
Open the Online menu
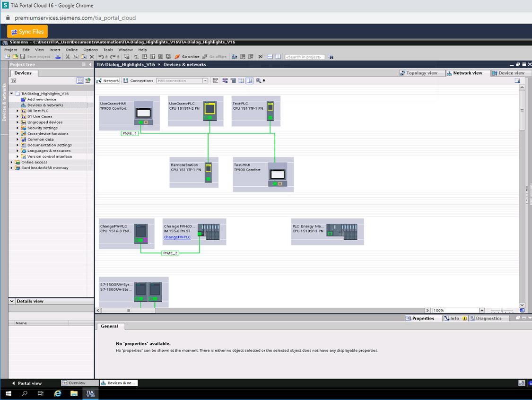coord(71,50)
